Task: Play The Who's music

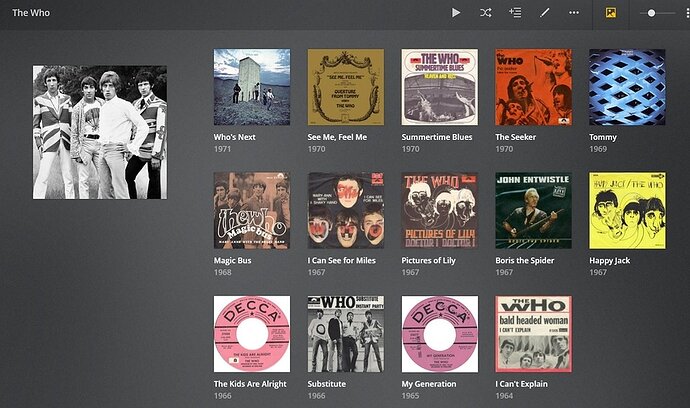Action: tap(456, 13)
